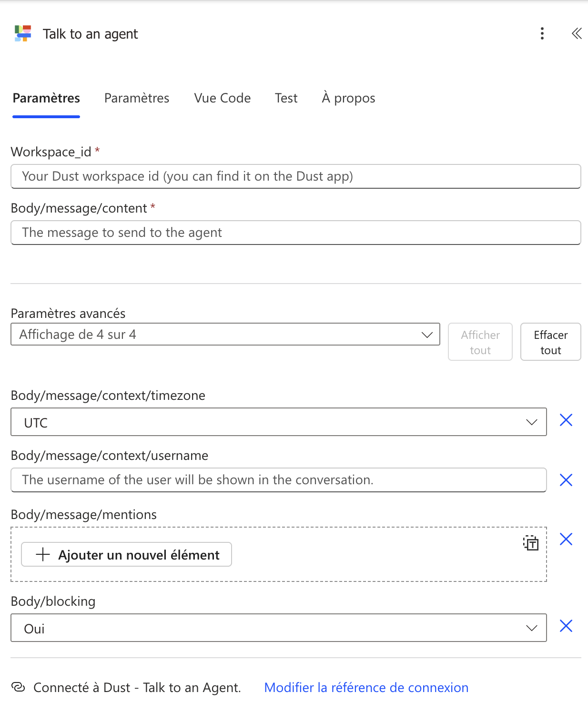Open the Test tab

286,98
